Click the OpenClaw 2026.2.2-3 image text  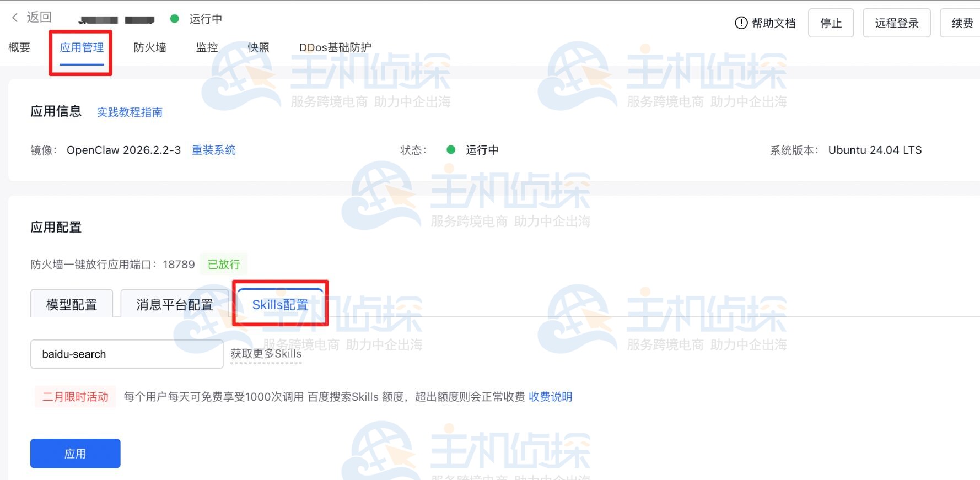coord(123,150)
